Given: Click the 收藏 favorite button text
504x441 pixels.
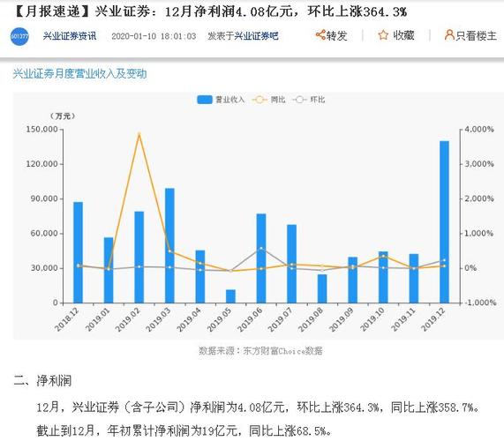Looking at the screenshot, I should (x=403, y=35).
